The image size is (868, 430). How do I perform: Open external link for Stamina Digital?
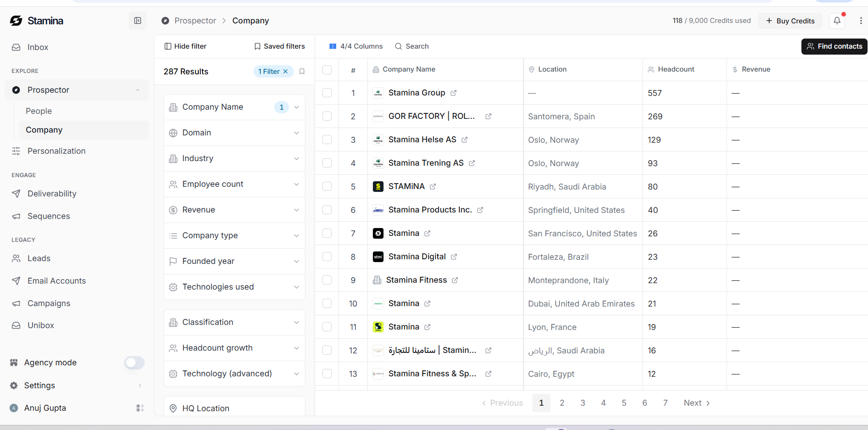pos(454,257)
